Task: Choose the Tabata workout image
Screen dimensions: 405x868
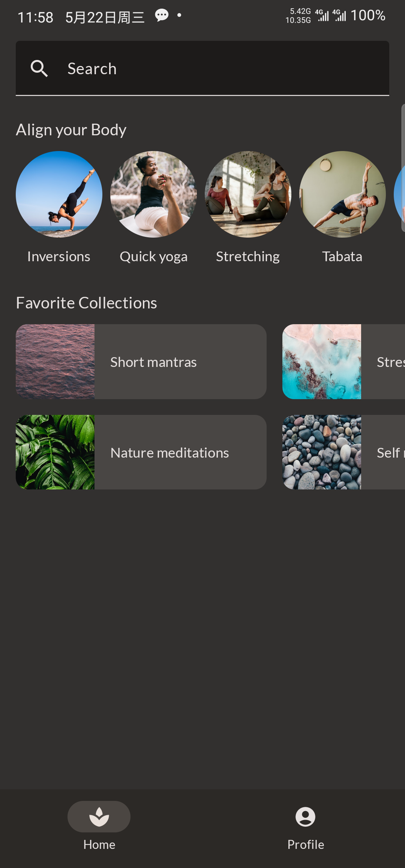Action: coord(342,194)
